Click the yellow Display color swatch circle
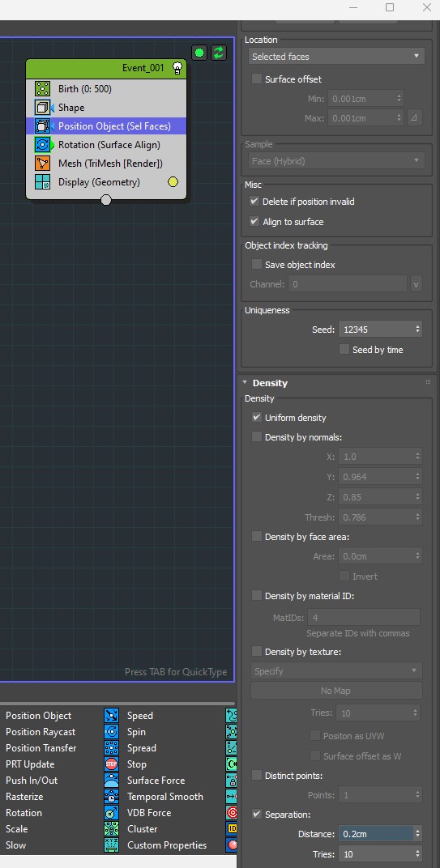Screen dimensions: 440x868 pyautogui.click(x=173, y=182)
